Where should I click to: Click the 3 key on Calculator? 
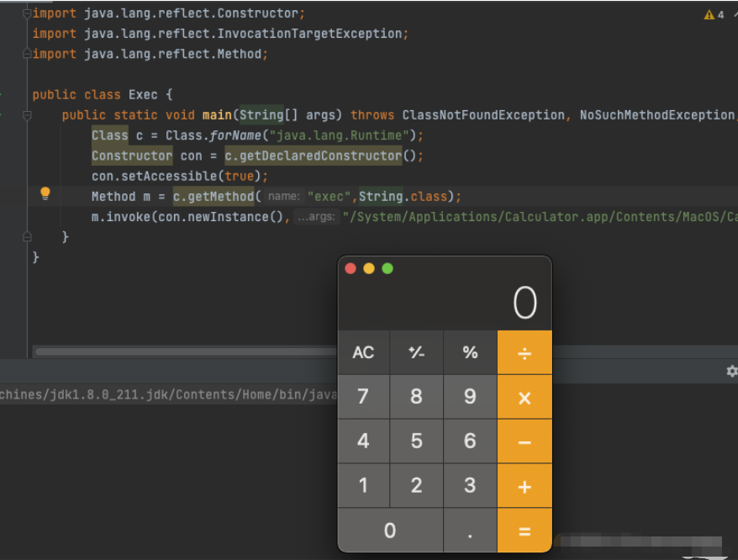(x=470, y=485)
